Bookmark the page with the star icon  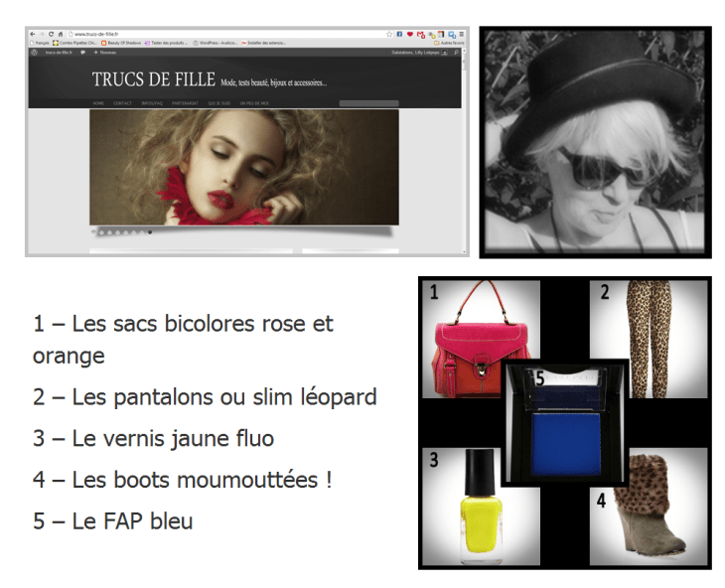coord(388,34)
